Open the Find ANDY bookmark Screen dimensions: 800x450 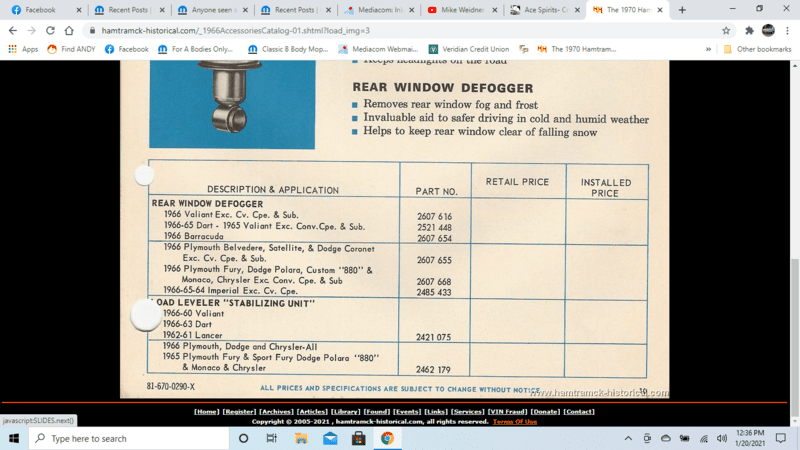click(x=71, y=49)
